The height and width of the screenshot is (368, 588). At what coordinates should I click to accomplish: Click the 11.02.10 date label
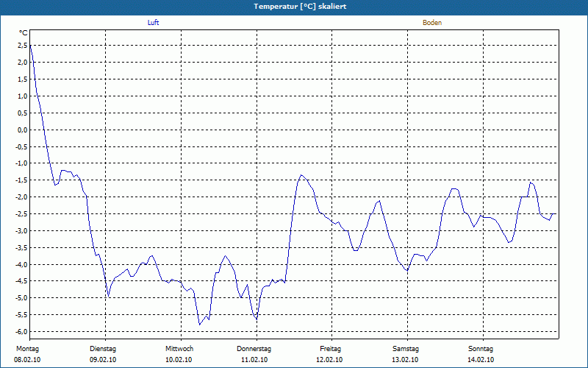(254, 360)
